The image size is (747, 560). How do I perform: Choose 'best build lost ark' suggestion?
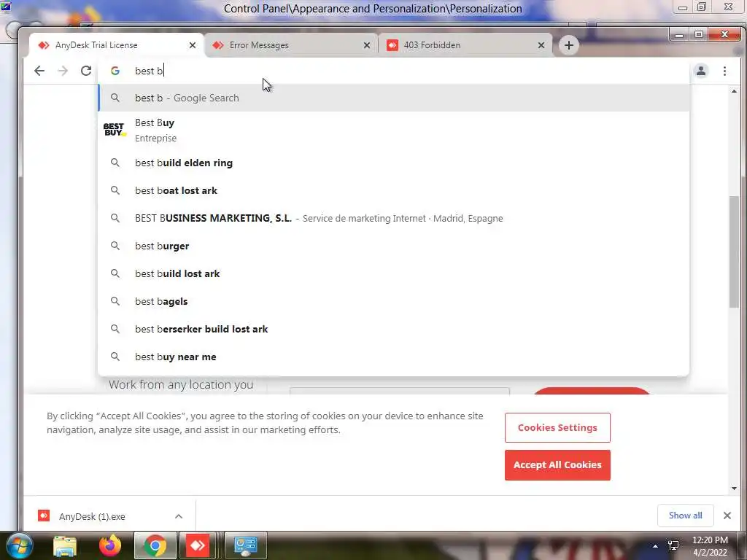pos(393,273)
